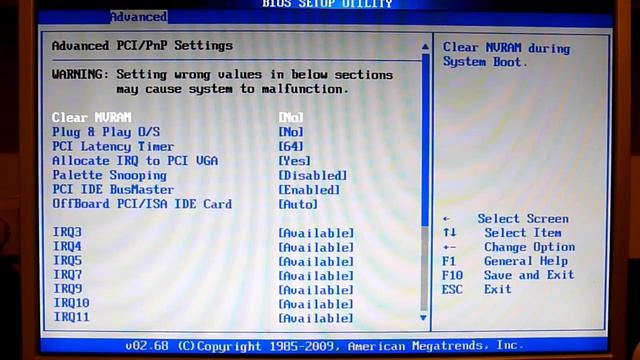Toggle Allocate IRQ [Yes] value
640x360 pixels.
click(294, 161)
